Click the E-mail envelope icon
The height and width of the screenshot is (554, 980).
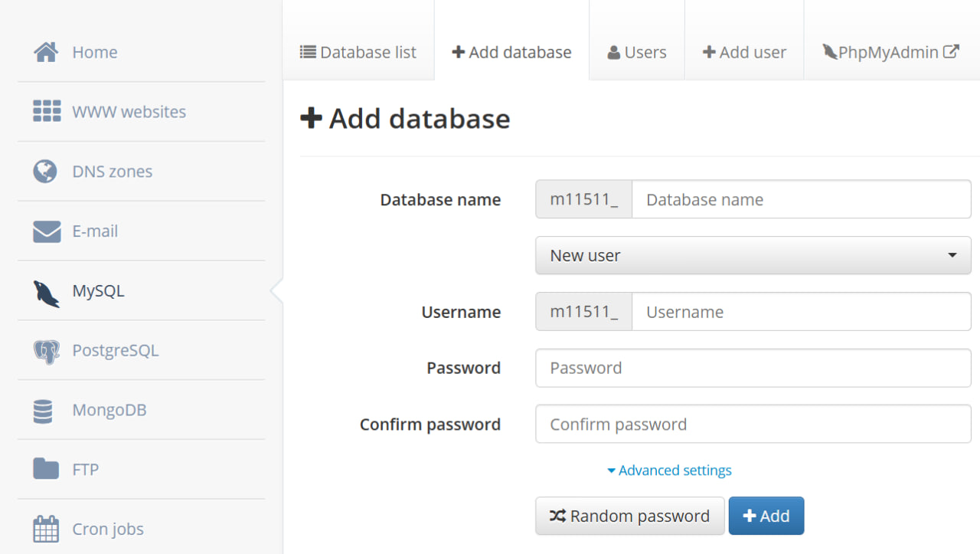tap(47, 231)
